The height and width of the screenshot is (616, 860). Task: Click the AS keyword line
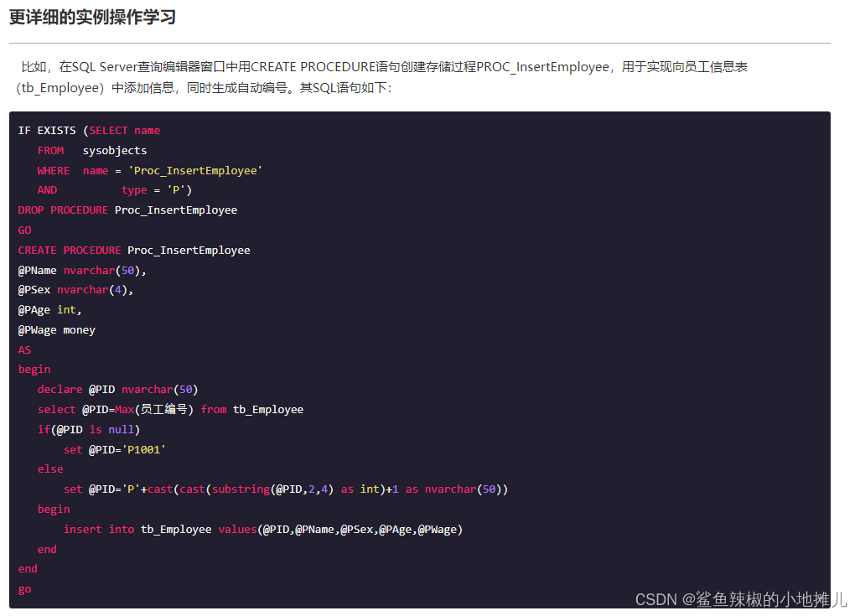(x=24, y=350)
